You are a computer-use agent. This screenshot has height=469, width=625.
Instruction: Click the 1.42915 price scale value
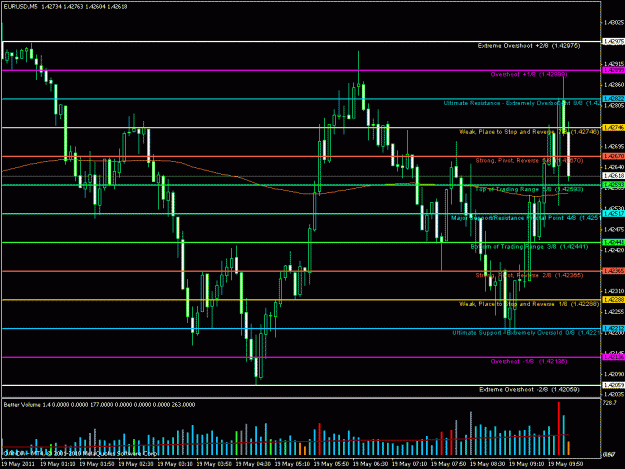[x=614, y=64]
